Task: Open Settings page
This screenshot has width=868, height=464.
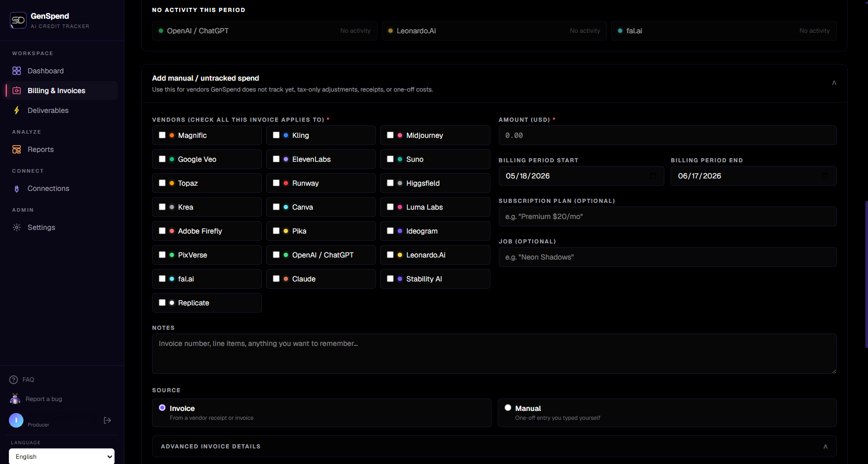Action: click(x=61, y=227)
